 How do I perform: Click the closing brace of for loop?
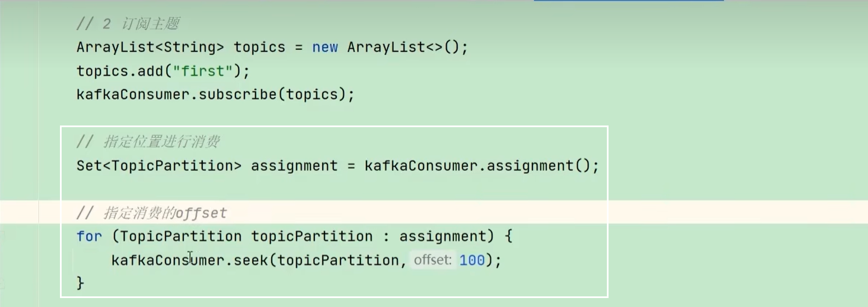click(x=80, y=283)
